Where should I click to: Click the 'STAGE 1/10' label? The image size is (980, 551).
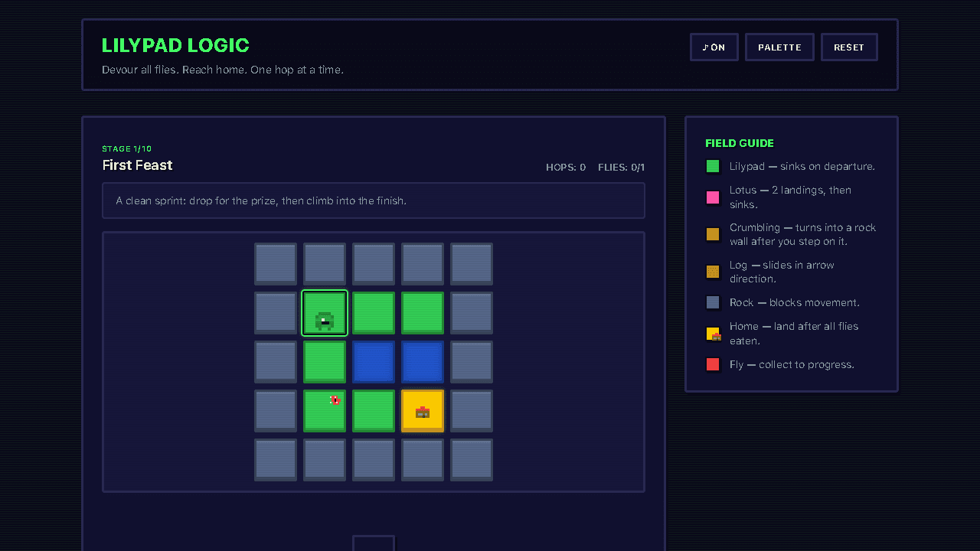point(127,148)
